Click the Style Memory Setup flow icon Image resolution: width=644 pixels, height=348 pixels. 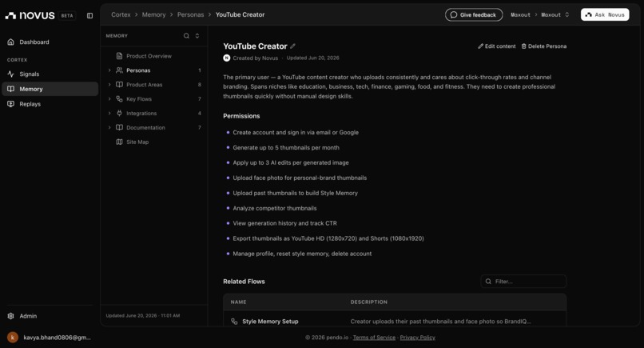234,322
